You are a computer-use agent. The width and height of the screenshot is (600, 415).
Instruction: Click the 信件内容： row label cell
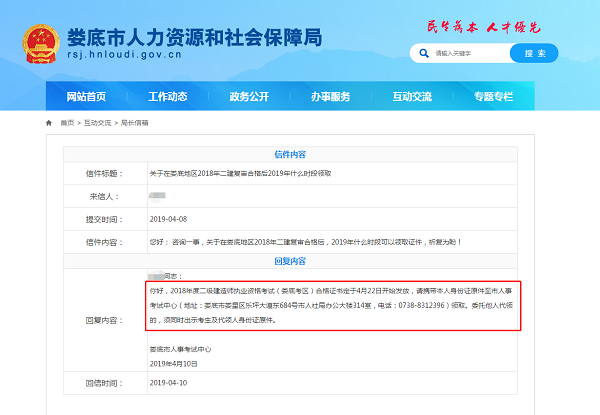tap(105, 242)
